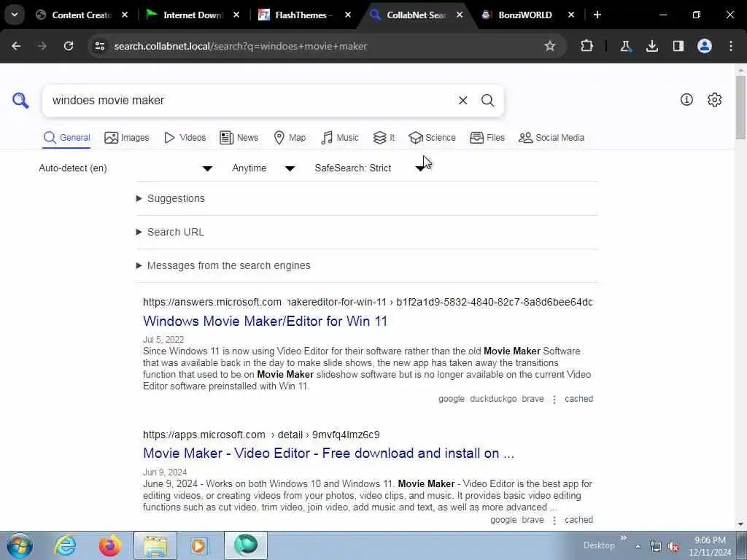Go back with browser back arrow
This screenshot has width=747, height=560.
(16, 46)
